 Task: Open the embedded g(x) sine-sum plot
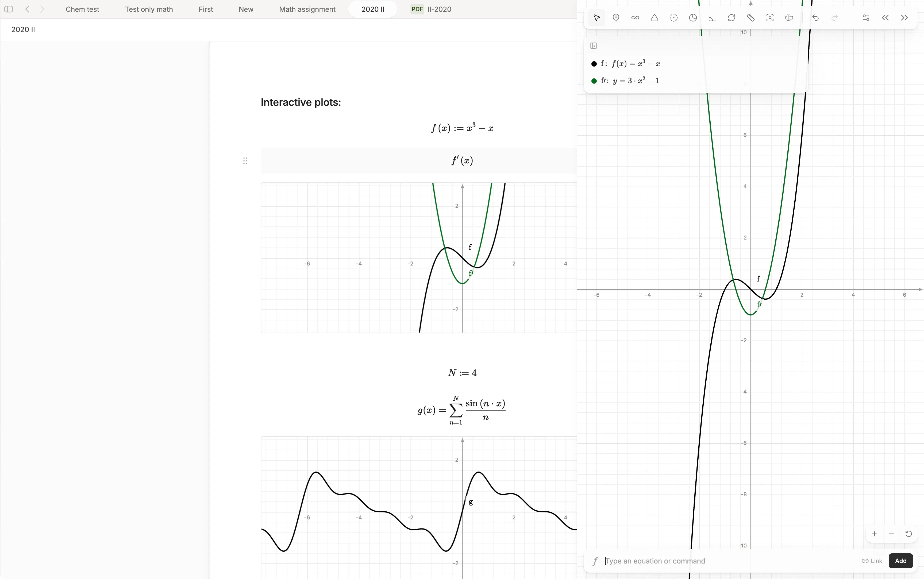pyautogui.click(x=419, y=507)
